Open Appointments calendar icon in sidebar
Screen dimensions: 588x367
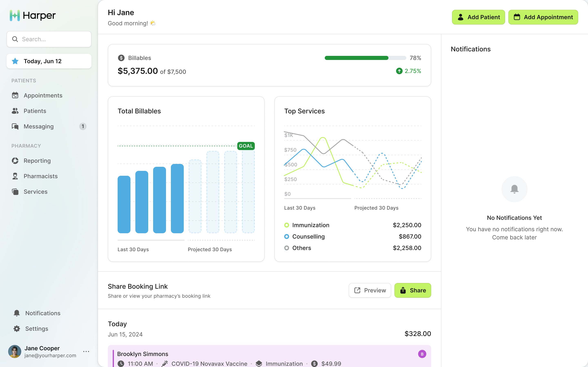pyautogui.click(x=15, y=95)
